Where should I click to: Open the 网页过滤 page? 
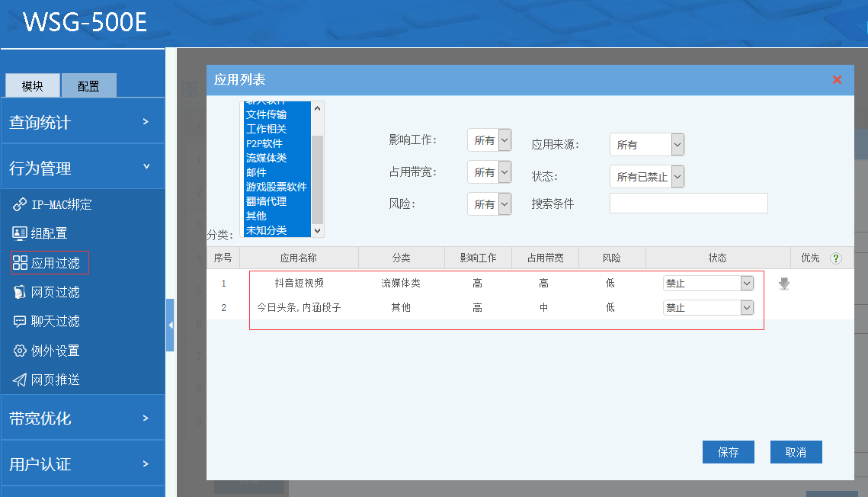coord(55,292)
